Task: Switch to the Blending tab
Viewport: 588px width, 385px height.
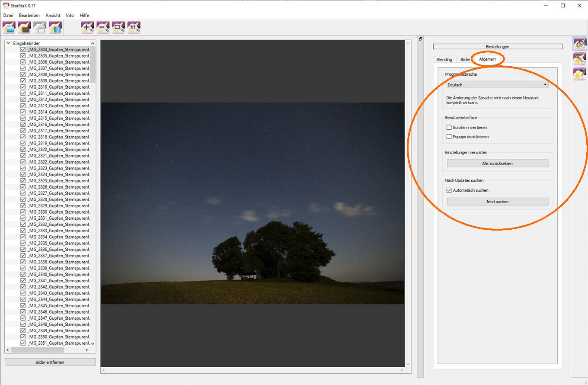Action: pyautogui.click(x=444, y=60)
